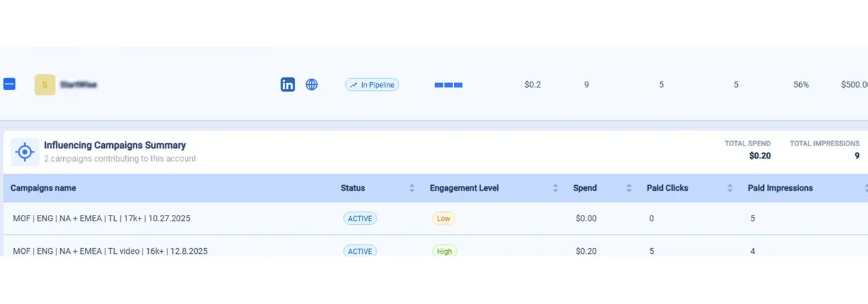Click the blue engagement bar indicator
Viewport: 868px width, 304px height.
click(449, 85)
